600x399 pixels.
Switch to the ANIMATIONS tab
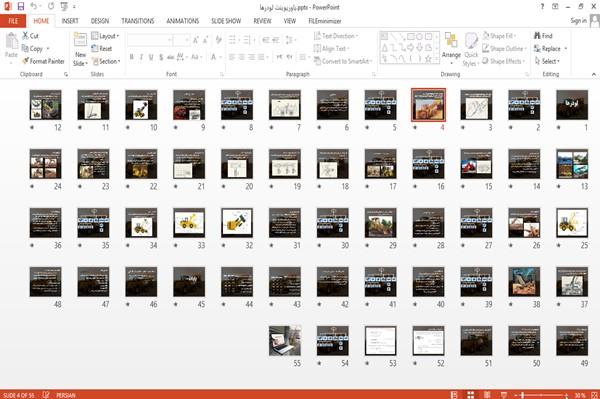(x=183, y=21)
